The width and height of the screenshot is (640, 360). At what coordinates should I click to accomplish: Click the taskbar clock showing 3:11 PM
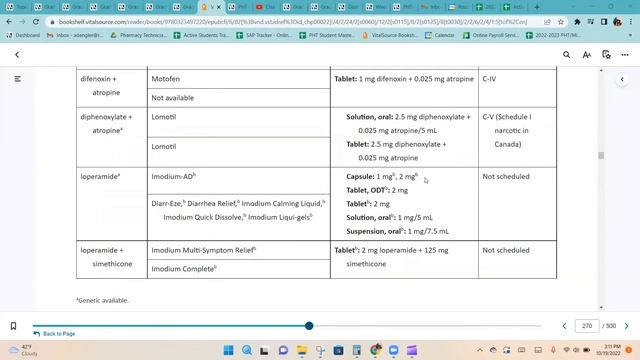coord(608,350)
